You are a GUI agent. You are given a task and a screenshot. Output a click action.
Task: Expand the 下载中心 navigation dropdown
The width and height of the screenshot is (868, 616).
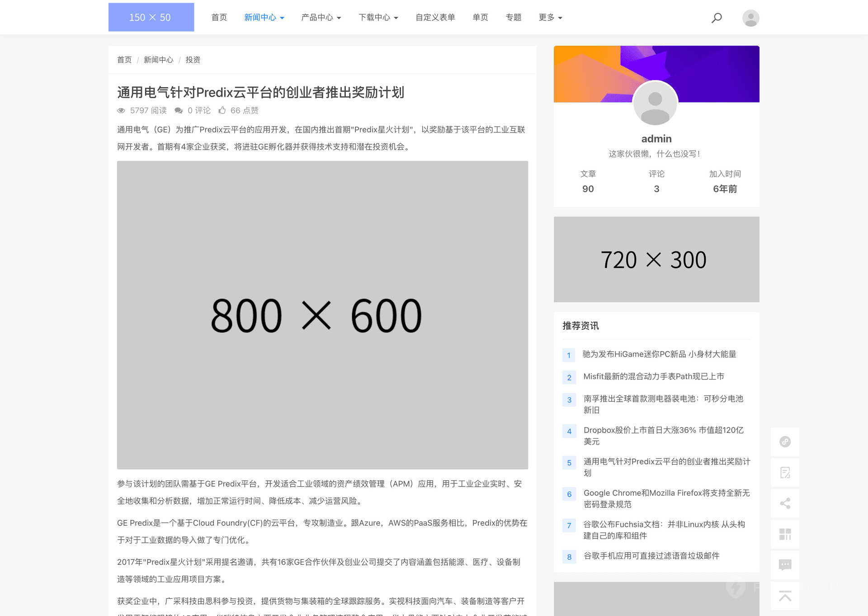378,18
